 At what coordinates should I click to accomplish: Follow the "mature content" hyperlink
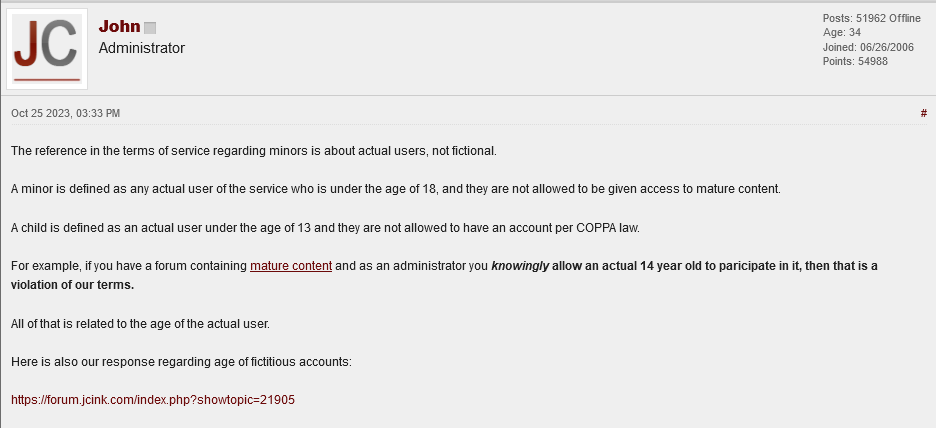290,266
